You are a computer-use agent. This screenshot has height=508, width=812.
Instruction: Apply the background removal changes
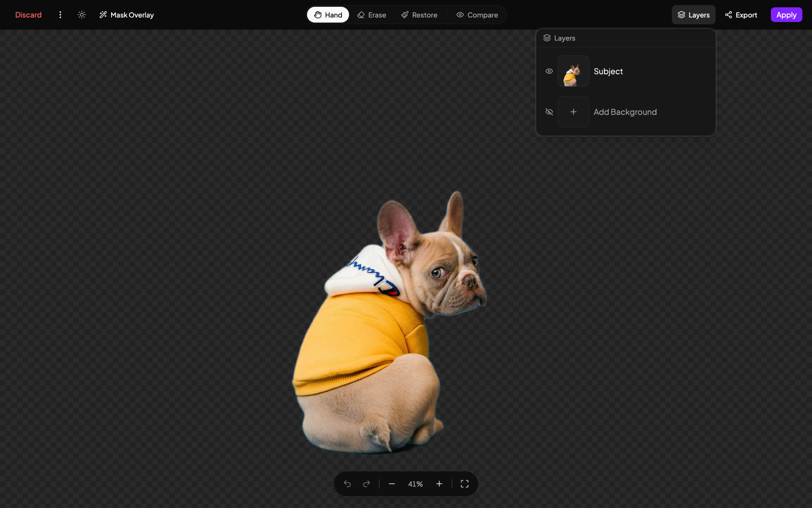[786, 15]
